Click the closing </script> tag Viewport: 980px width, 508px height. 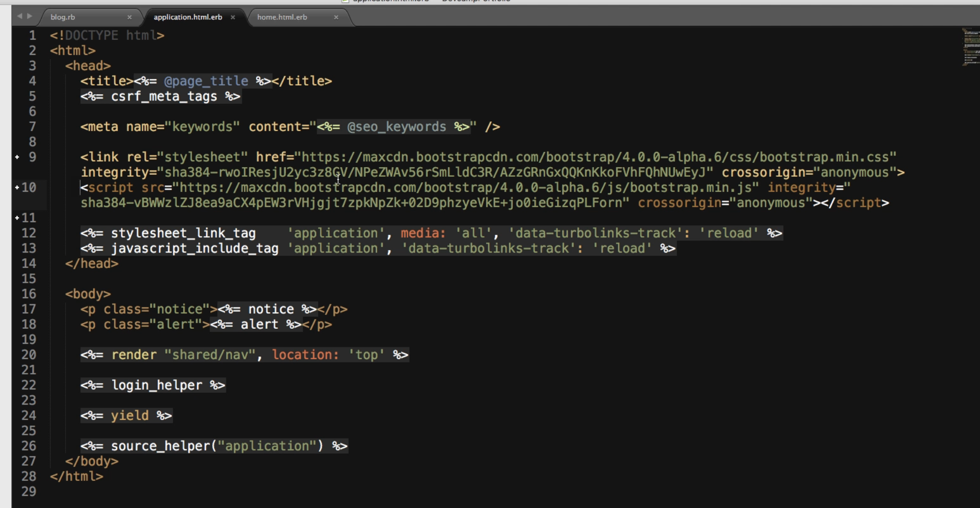(x=855, y=203)
